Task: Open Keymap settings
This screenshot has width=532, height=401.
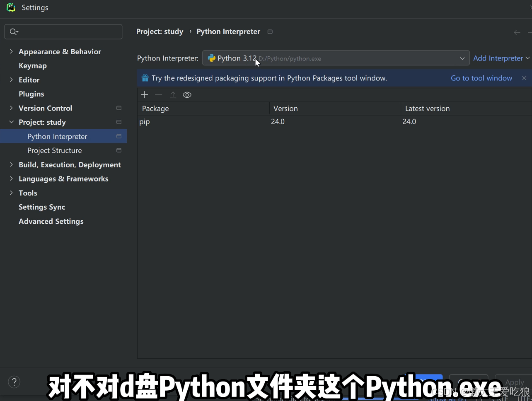Action: coord(33,65)
